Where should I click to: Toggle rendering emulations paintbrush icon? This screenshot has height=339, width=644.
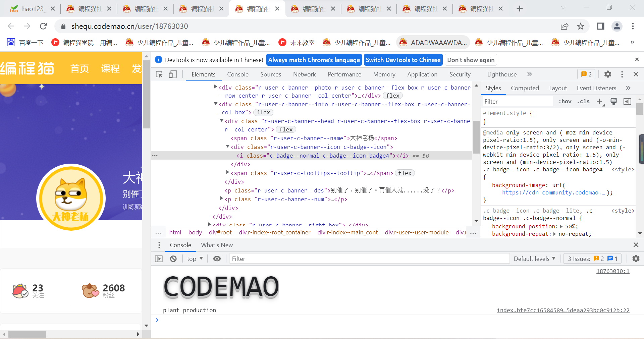[613, 101]
